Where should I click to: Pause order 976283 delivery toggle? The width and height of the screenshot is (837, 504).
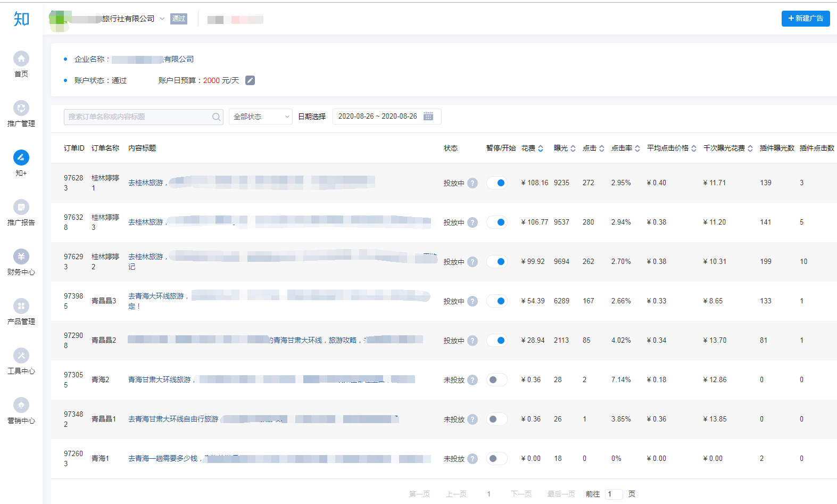coord(497,183)
